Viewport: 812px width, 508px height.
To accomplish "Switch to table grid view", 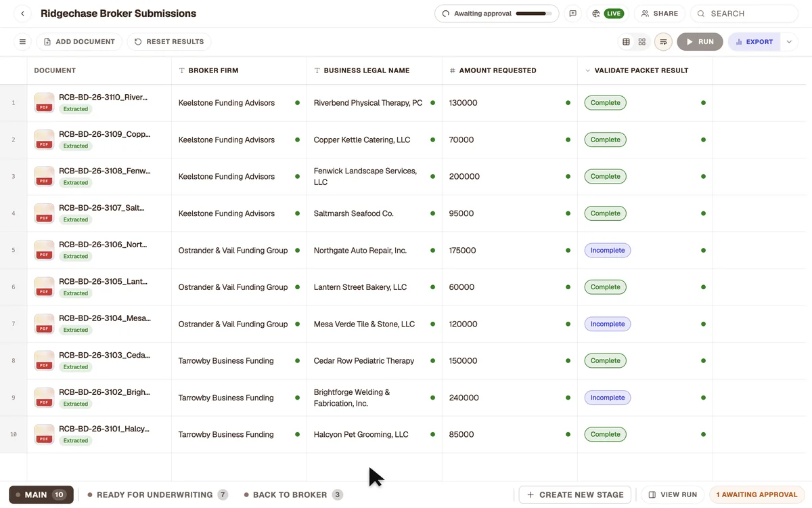I will (x=626, y=42).
